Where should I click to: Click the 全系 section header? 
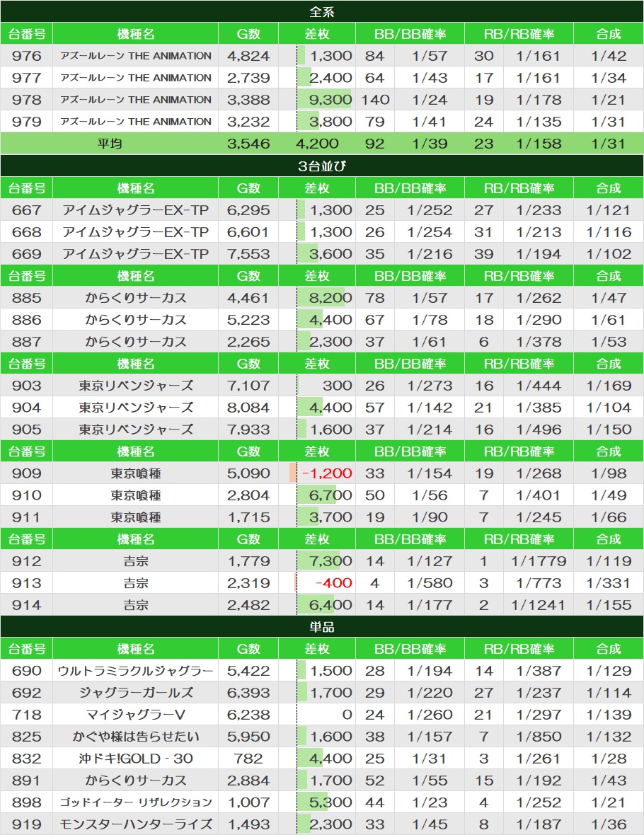point(322,11)
